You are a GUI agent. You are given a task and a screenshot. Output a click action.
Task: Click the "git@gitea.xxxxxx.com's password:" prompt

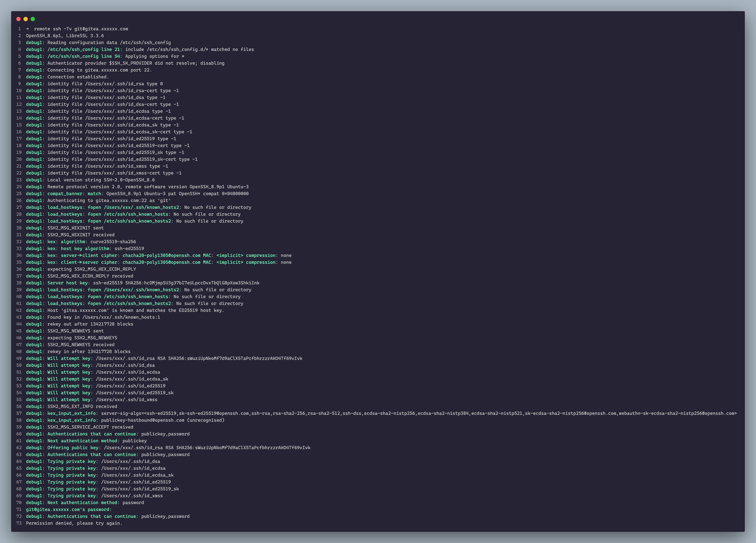69,510
